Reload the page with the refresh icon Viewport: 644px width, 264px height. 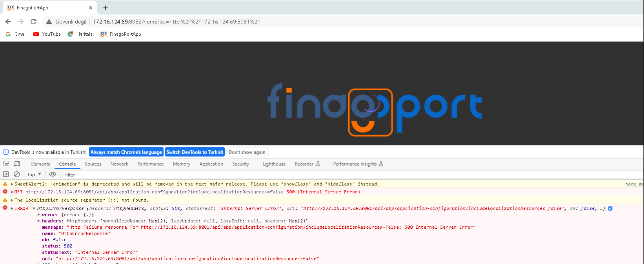33,22
